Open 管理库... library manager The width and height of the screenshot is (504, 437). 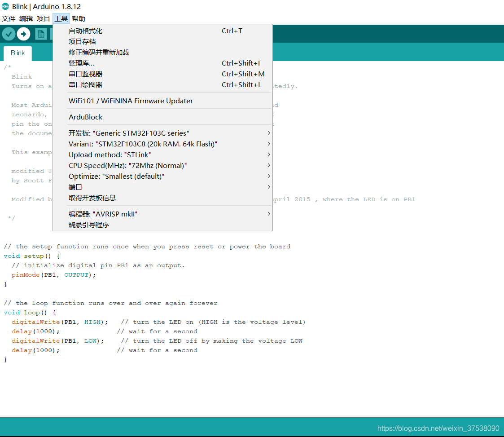click(x=162, y=63)
